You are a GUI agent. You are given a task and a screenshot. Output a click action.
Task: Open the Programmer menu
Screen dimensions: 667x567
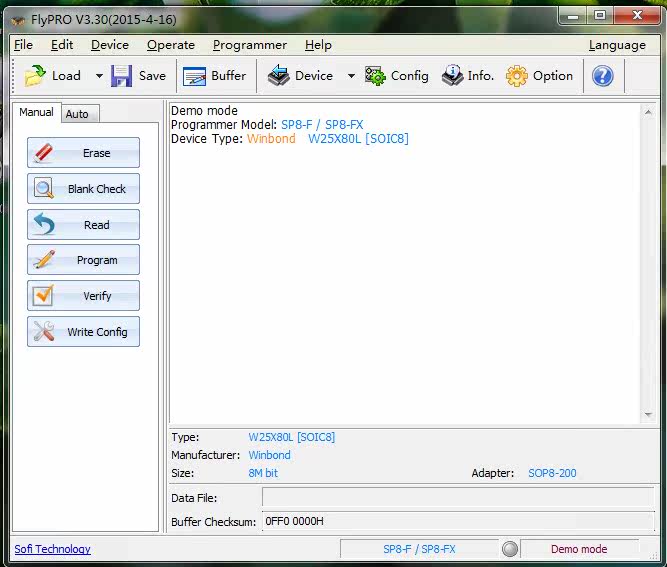[249, 45]
